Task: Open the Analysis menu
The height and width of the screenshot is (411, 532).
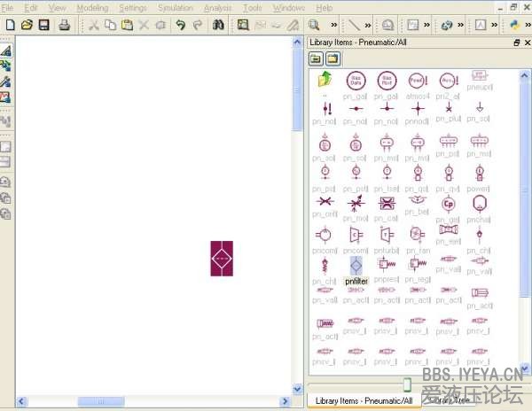Action: tap(217, 7)
